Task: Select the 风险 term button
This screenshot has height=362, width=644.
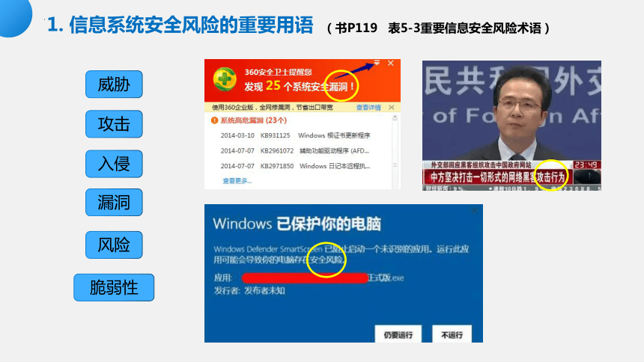Action: [x=114, y=245]
